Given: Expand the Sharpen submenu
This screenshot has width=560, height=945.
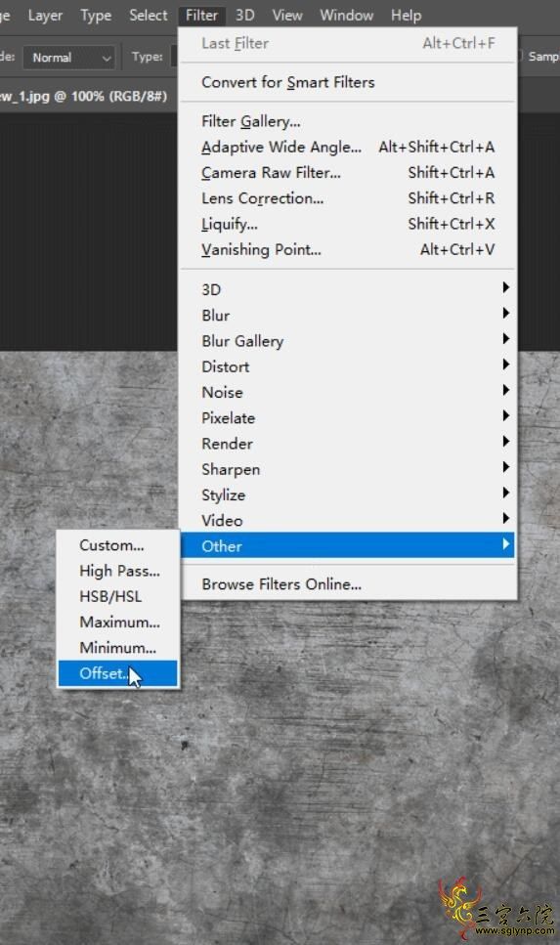Looking at the screenshot, I should point(348,469).
